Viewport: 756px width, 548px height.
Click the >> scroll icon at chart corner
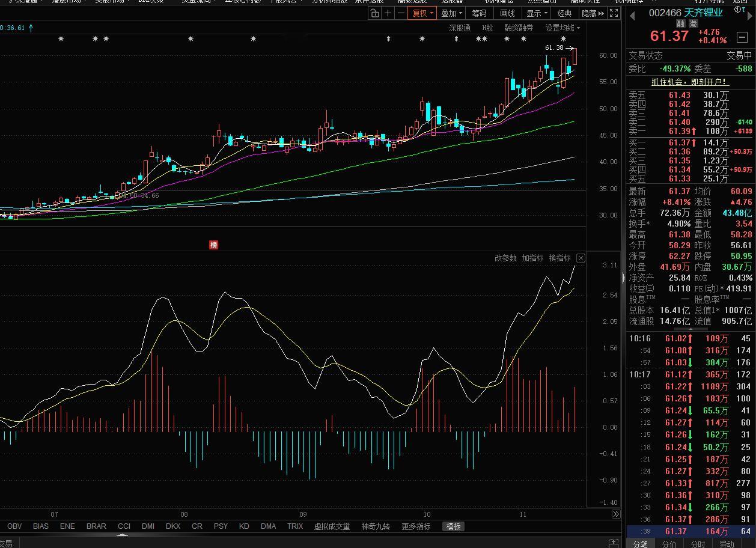click(x=616, y=514)
